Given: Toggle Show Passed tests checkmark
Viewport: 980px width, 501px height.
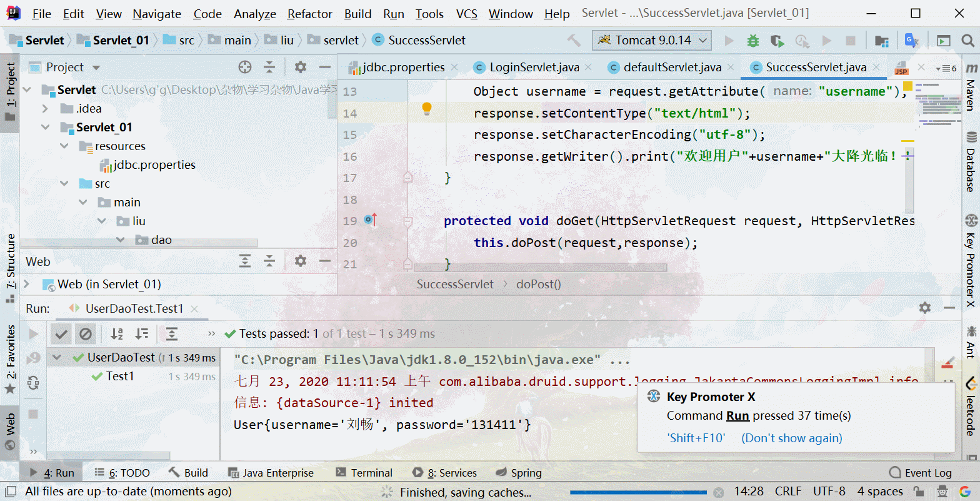Looking at the screenshot, I should (x=61, y=334).
